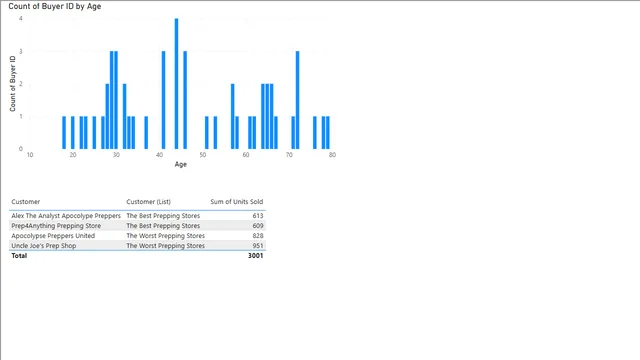
Task: Click 'The Best Prepping Stores' in Prep4Anything row
Action: (163, 226)
